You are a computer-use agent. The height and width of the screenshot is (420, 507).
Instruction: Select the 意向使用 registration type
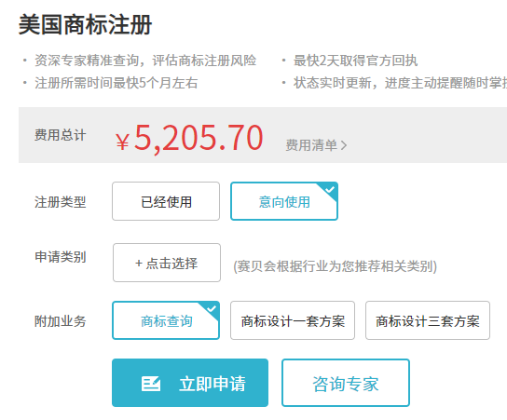[x=284, y=201]
